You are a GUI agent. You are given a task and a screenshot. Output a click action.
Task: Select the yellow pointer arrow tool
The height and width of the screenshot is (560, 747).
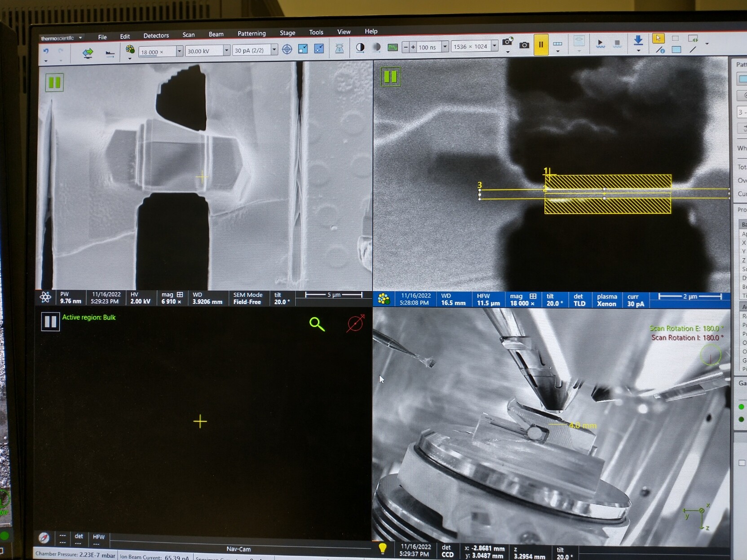[658, 38]
